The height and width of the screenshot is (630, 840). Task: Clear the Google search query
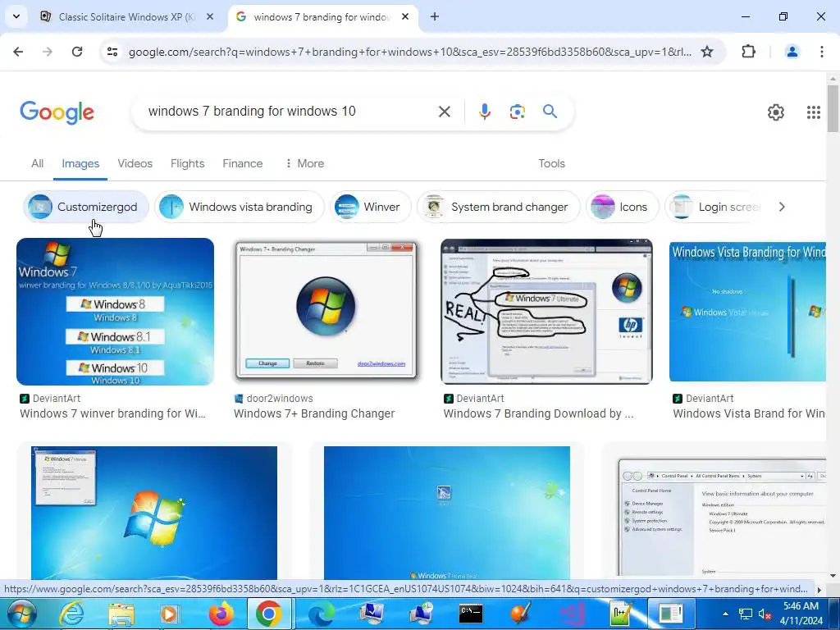444,112
